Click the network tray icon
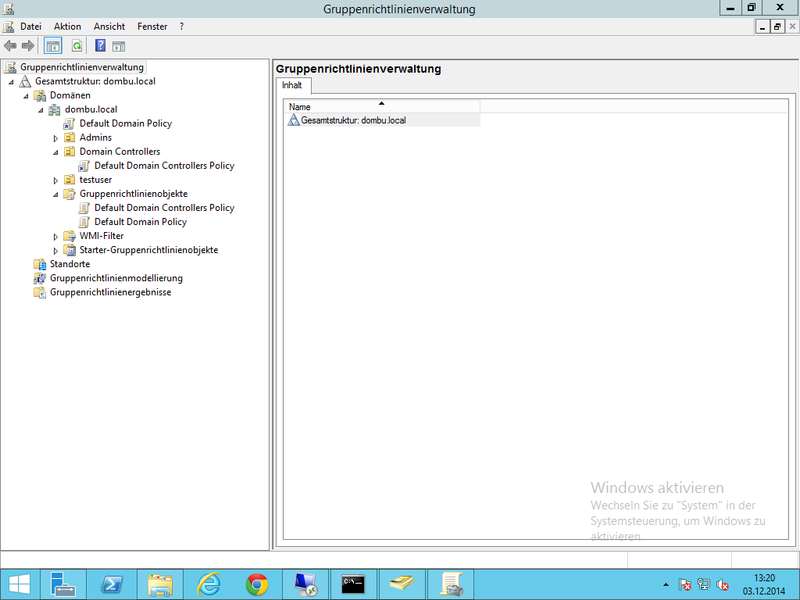800x600 pixels. tap(704, 585)
